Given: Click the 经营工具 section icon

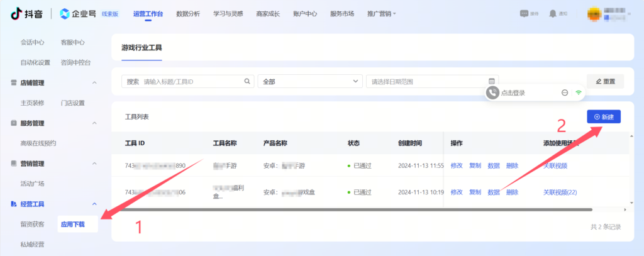Looking at the screenshot, I should [x=14, y=204].
